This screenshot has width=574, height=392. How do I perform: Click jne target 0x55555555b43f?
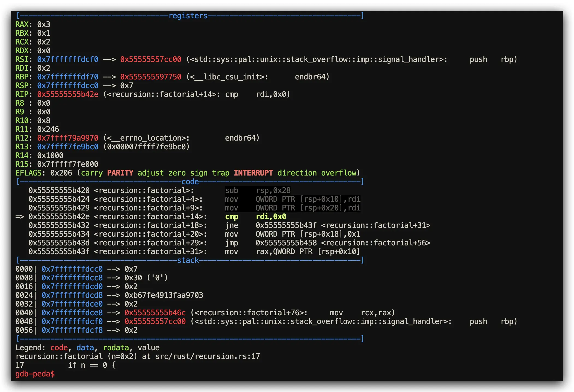coord(286,225)
